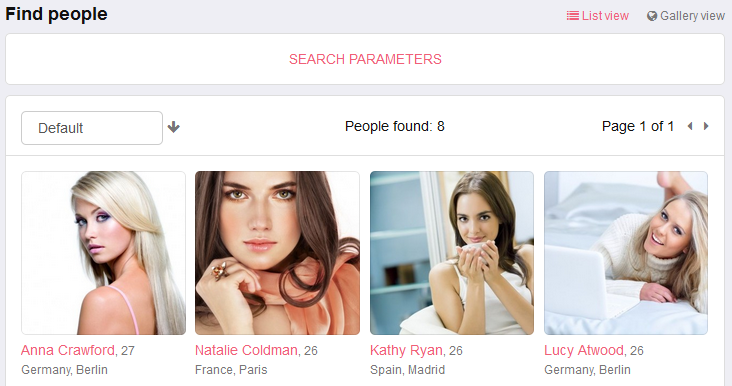Click the People found: 8 text
The width and height of the screenshot is (732, 386).
394,126
